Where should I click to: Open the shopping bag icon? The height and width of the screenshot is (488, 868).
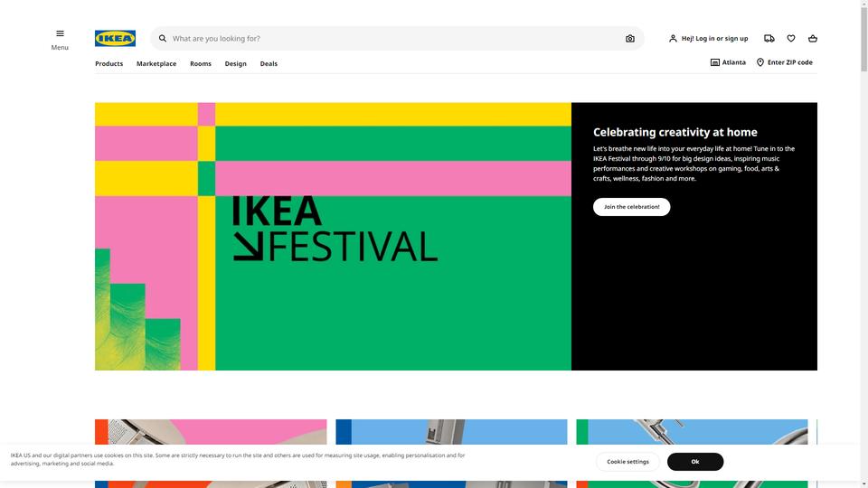[813, 39]
